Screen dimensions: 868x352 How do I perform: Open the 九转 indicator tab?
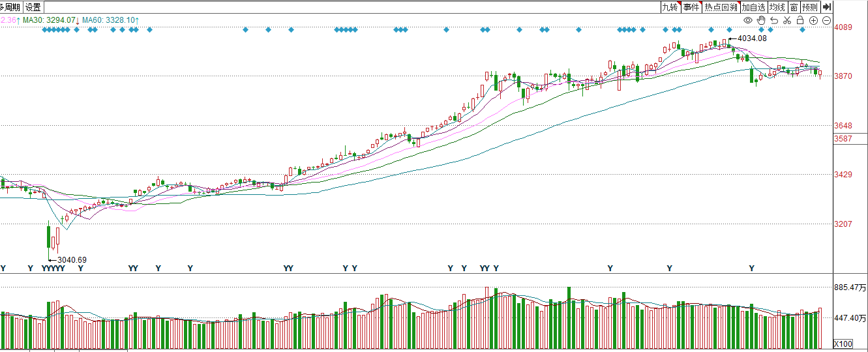(x=670, y=7)
